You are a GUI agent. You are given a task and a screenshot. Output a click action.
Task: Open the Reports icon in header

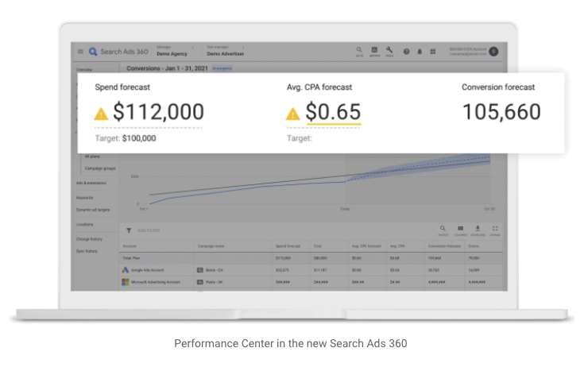(x=374, y=50)
